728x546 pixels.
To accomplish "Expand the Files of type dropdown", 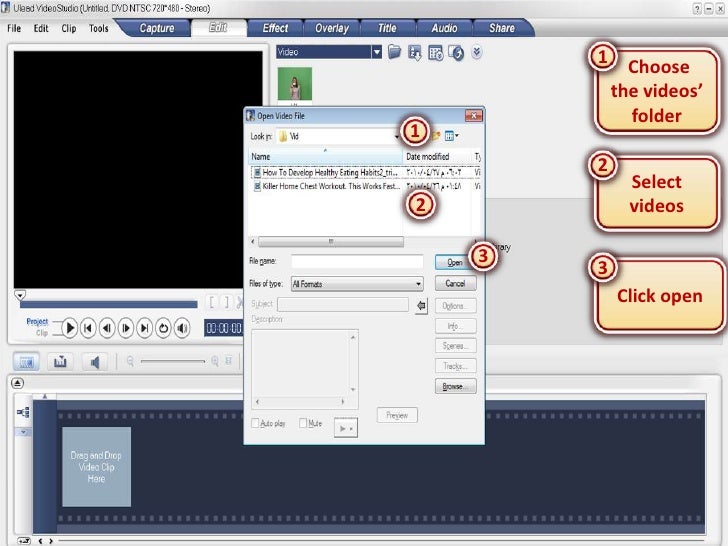I will tap(418, 284).
